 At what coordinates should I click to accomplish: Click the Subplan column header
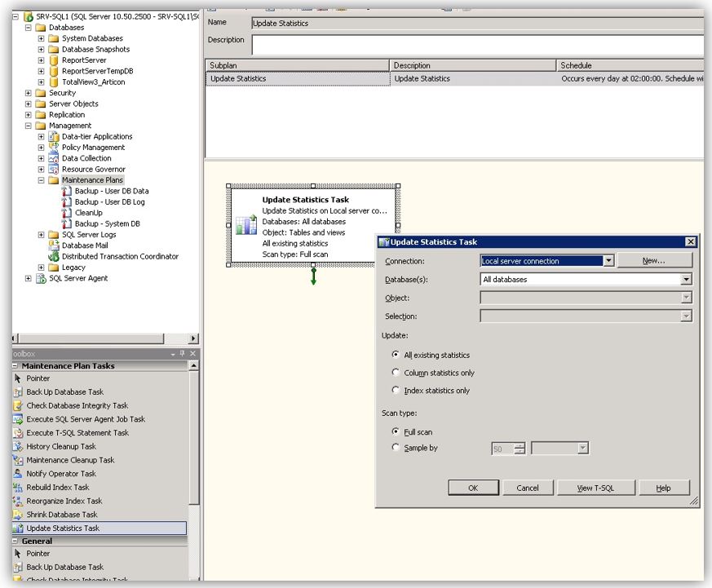[x=298, y=65]
